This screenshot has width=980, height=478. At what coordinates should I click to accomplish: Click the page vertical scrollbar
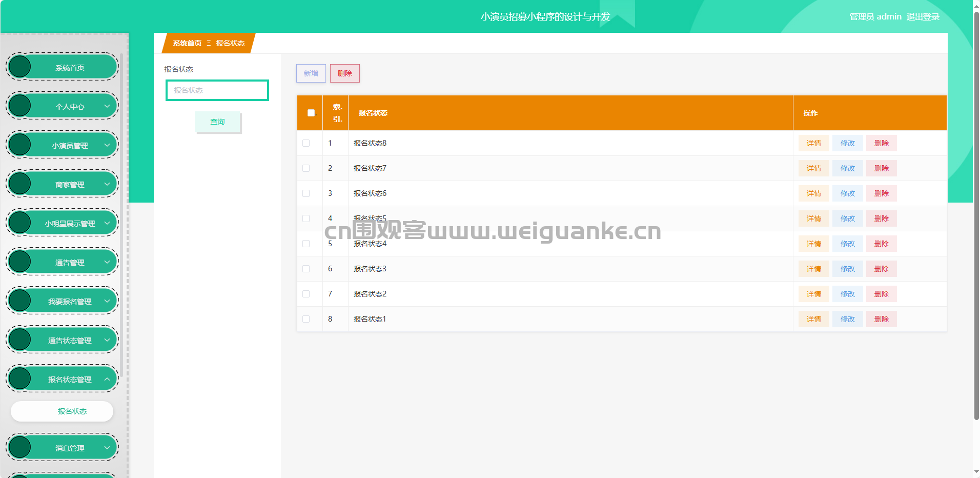click(976, 215)
